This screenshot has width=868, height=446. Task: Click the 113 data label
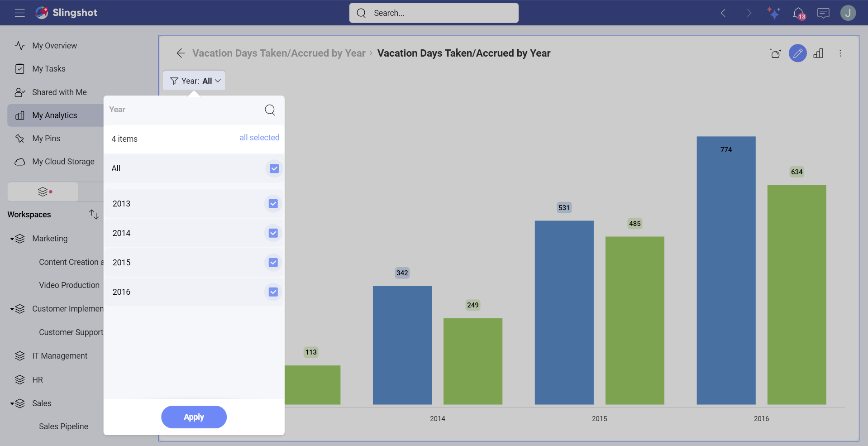click(x=311, y=352)
